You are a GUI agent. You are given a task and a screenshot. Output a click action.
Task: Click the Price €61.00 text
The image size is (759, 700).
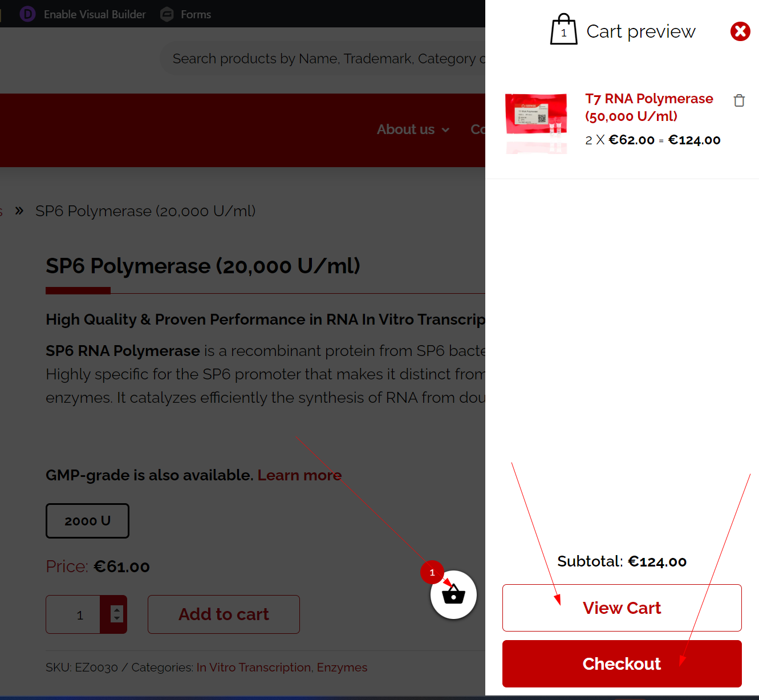click(98, 567)
